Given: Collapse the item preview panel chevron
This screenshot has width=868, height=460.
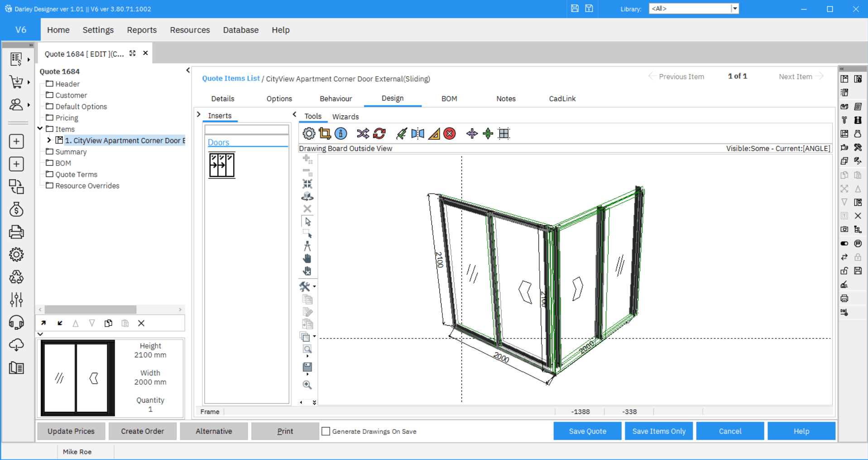Looking at the screenshot, I should 40,334.
